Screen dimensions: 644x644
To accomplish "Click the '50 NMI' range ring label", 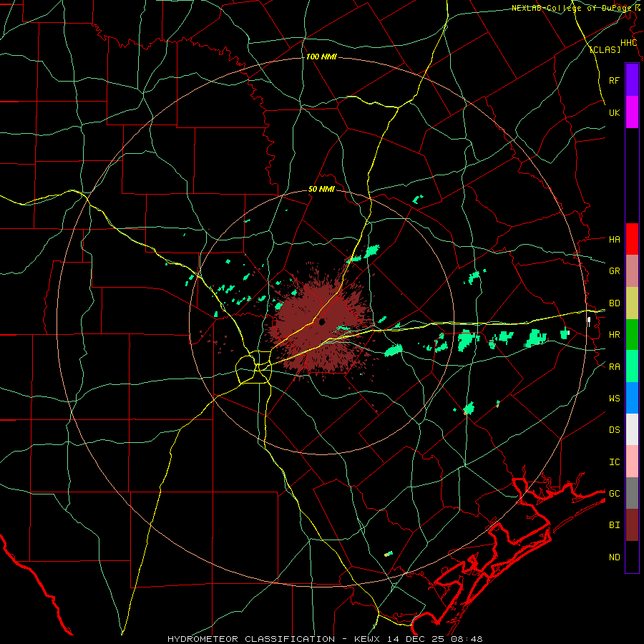I will pos(321,189).
